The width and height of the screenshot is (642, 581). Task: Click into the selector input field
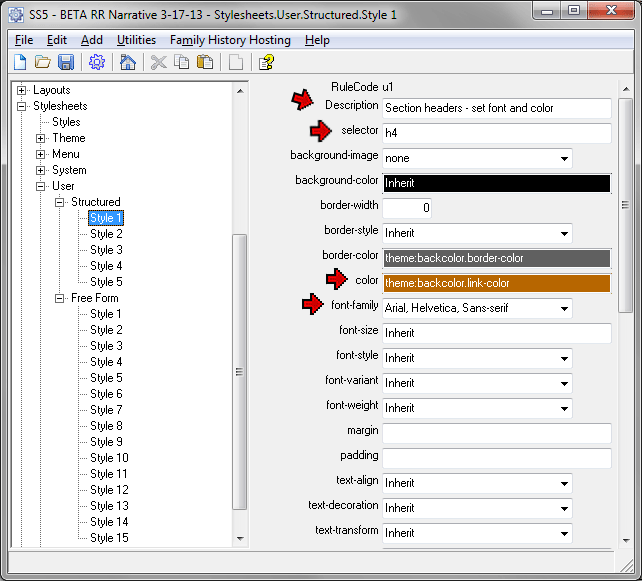click(x=496, y=133)
